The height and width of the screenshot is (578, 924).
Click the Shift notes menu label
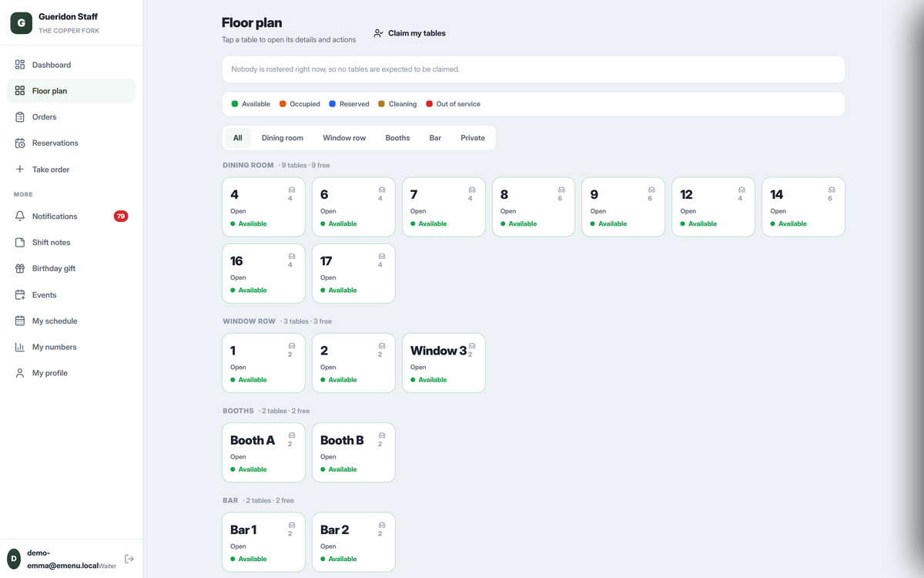tap(51, 243)
